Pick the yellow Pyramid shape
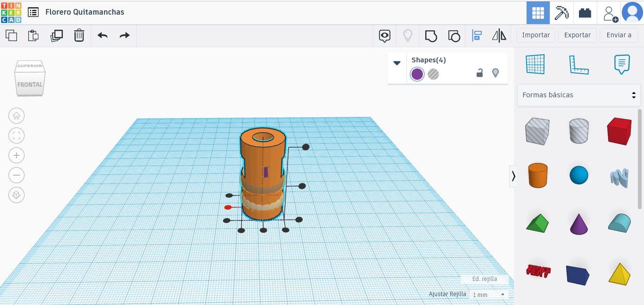This screenshot has height=305, width=644. (x=619, y=273)
